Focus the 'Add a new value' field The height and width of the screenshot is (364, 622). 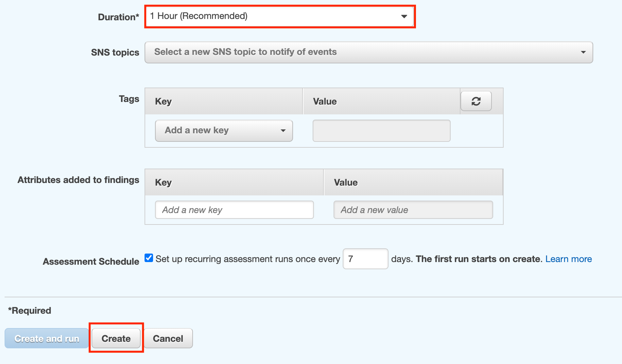pyautogui.click(x=413, y=210)
